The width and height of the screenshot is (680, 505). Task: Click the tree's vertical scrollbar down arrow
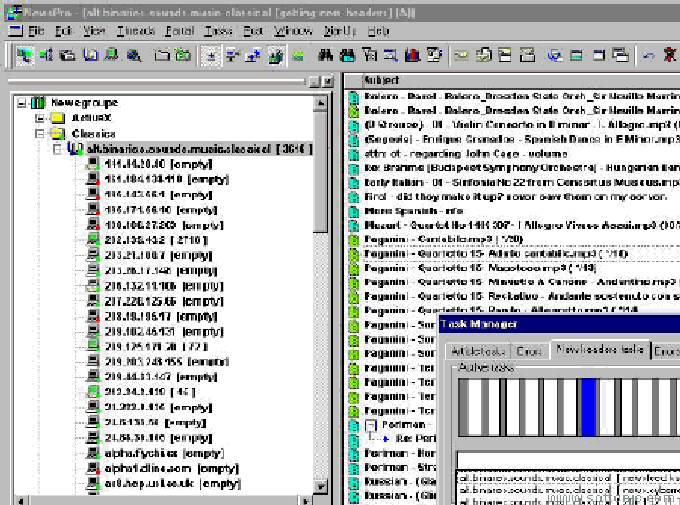(320, 486)
